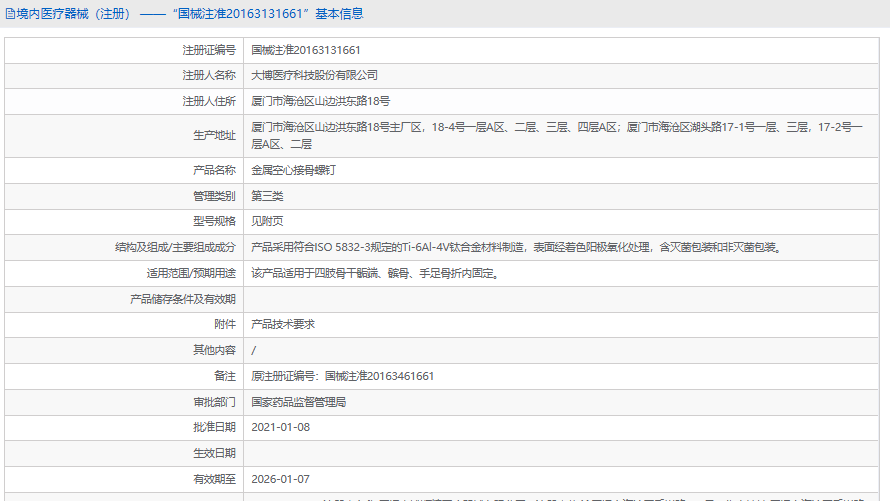Select the slash value in 其他内容 row

point(254,351)
